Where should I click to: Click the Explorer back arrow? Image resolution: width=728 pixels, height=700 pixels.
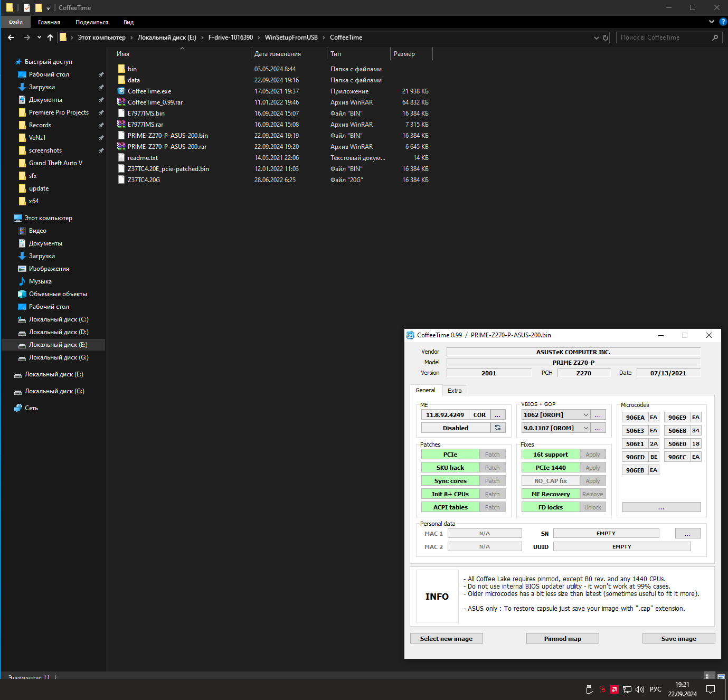(x=11, y=37)
